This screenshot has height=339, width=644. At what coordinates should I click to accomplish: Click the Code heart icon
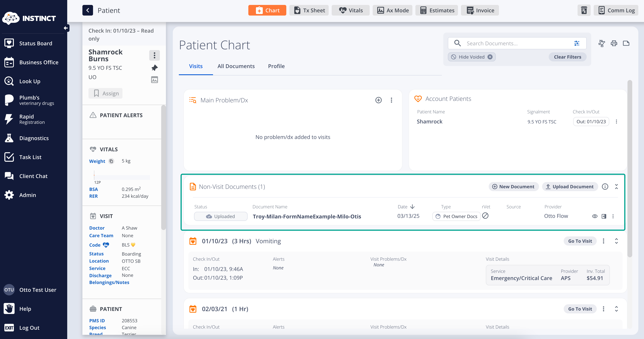click(x=106, y=245)
